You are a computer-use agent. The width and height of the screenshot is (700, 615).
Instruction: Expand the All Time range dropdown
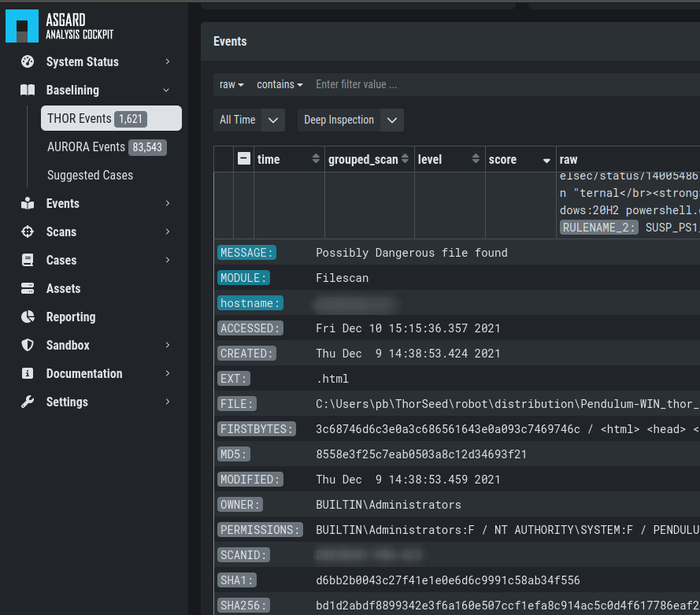coord(272,120)
